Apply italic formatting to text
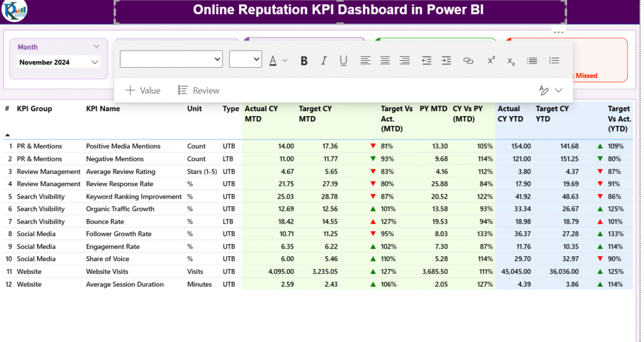The height and width of the screenshot is (342, 644). pos(324,61)
